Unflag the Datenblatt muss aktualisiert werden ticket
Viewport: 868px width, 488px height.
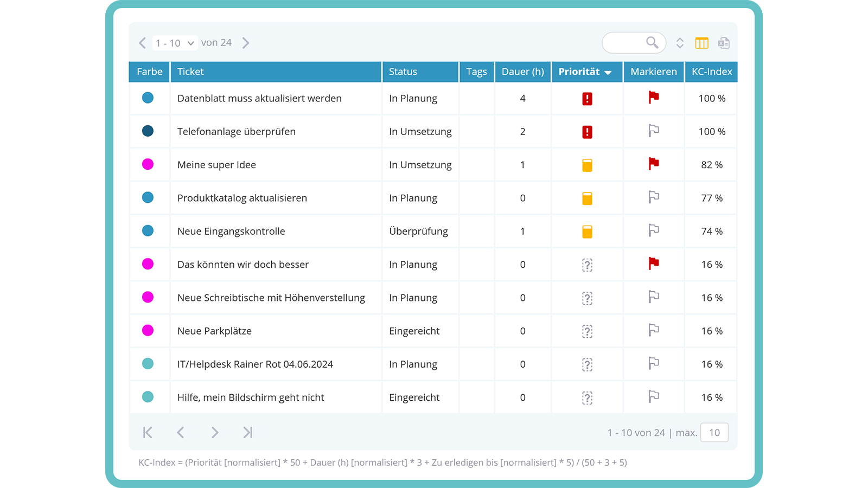654,98
